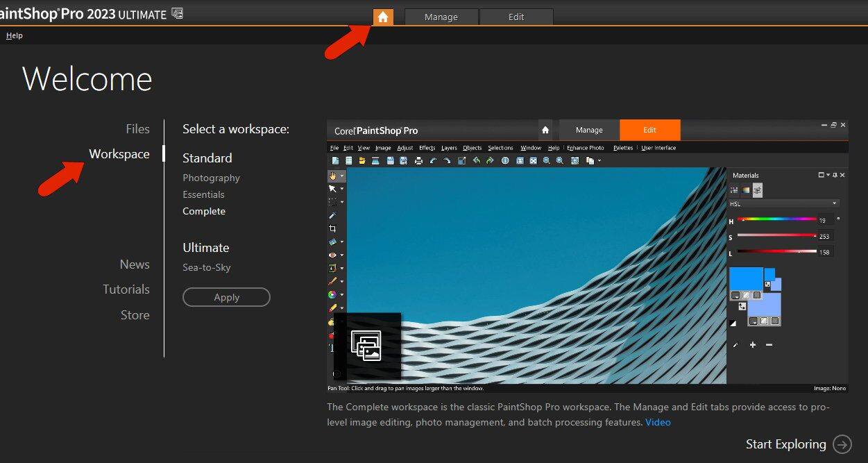Choose the Complete workspace
Viewport: 868px width, 463px height.
(204, 211)
